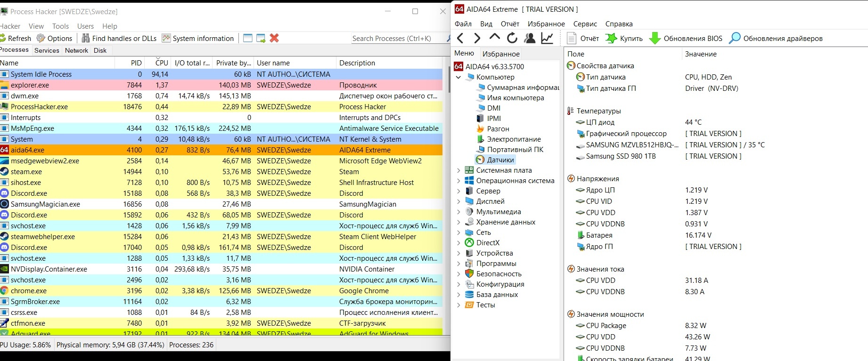This screenshot has height=361, width=868.
Task: Open the Вид menu in AIDA64
Action: pos(486,24)
